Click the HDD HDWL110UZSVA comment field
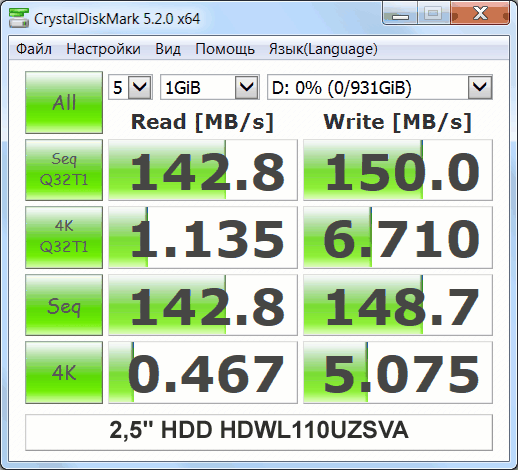 pos(259,432)
